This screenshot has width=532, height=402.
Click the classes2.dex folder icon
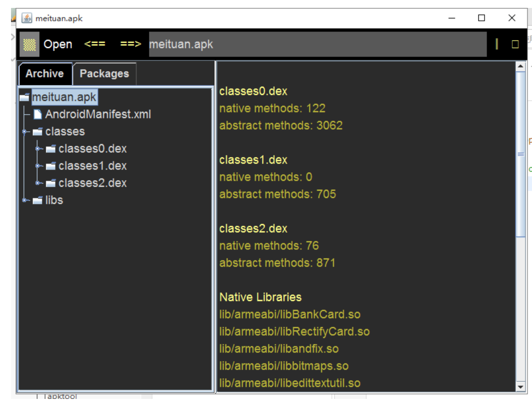click(51, 183)
